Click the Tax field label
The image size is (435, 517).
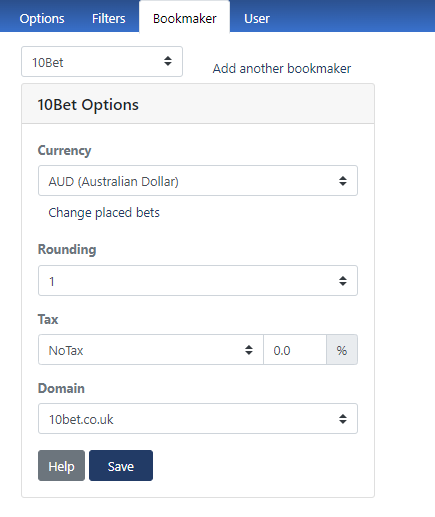[48, 319]
